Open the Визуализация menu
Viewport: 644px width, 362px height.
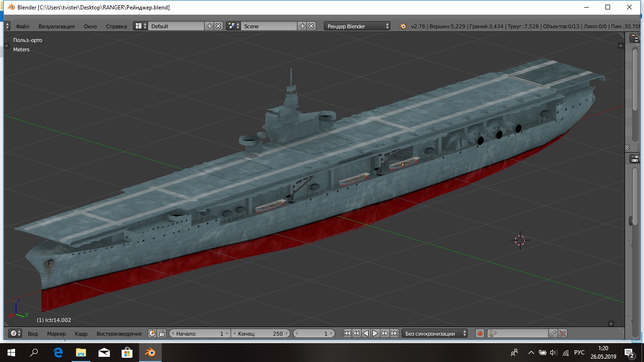coord(57,26)
